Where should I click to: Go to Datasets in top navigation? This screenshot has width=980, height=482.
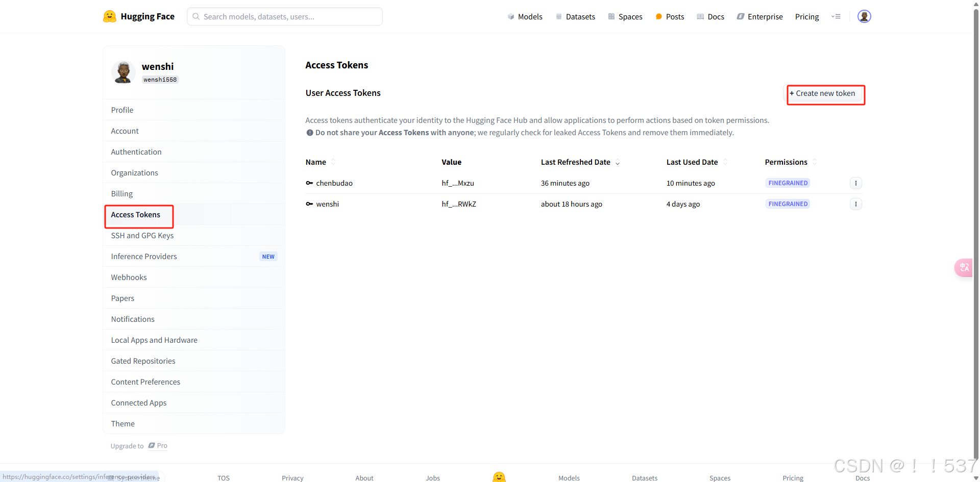[x=575, y=17]
